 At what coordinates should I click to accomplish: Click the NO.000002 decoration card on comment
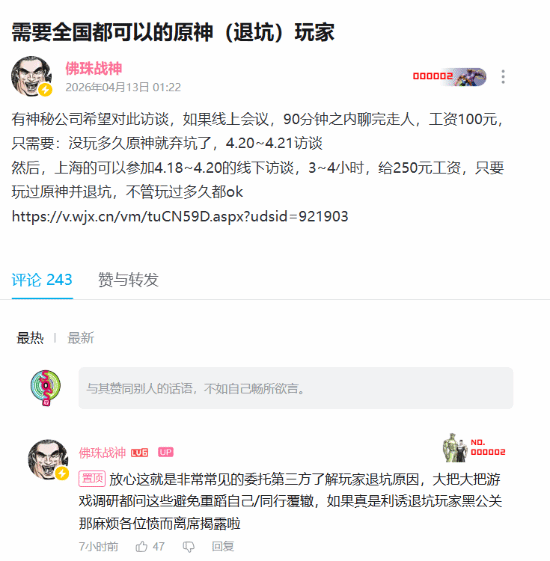[474, 448]
